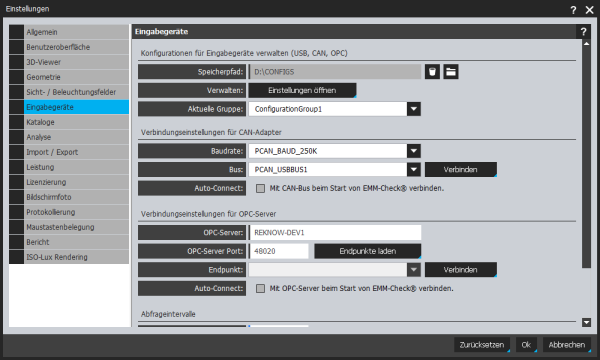
Task: Click Einstellungen öffnen button
Action: pos(302,90)
